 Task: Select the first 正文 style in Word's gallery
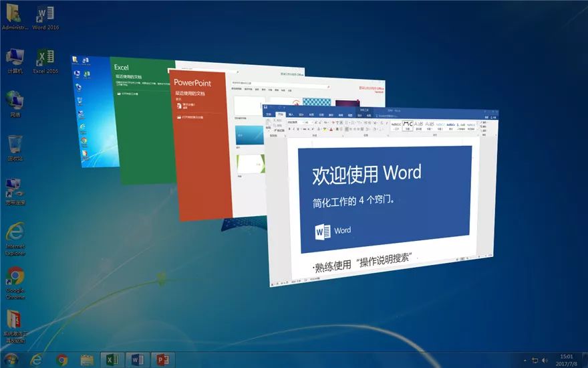(396, 126)
